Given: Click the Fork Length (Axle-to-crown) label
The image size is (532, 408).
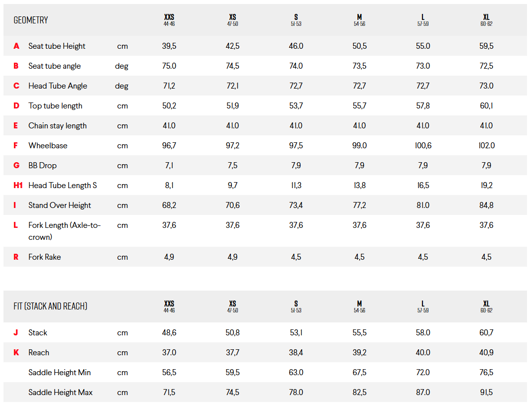Looking at the screenshot, I should (x=64, y=231).
